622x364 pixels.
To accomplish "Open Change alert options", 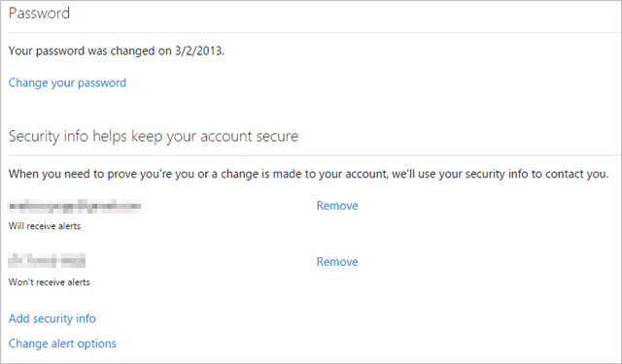I will pyautogui.click(x=62, y=344).
